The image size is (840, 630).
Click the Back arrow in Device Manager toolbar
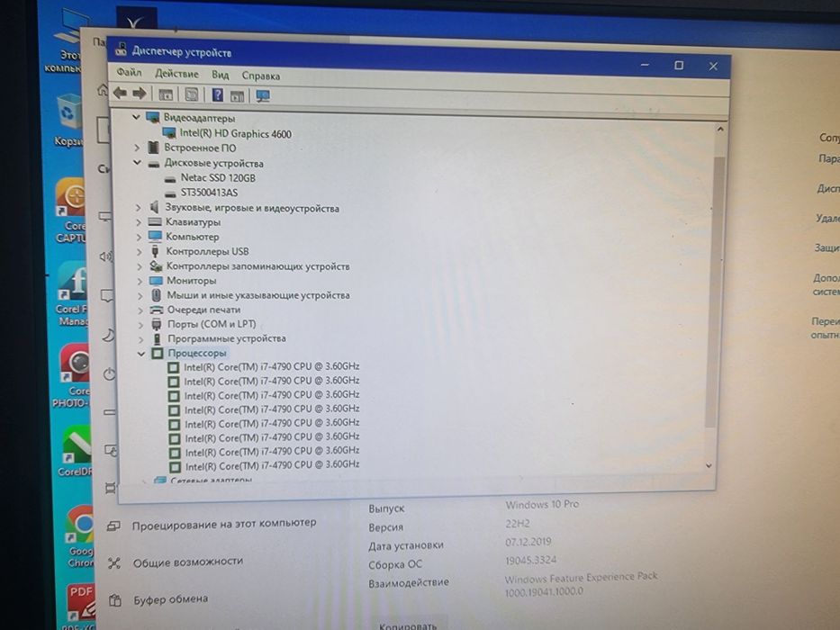point(120,94)
